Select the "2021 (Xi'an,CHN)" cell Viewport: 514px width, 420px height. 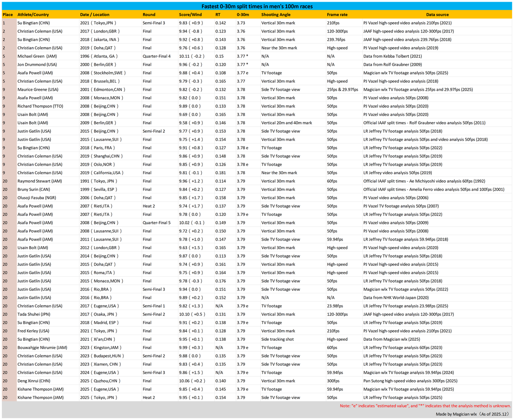tap(98, 340)
